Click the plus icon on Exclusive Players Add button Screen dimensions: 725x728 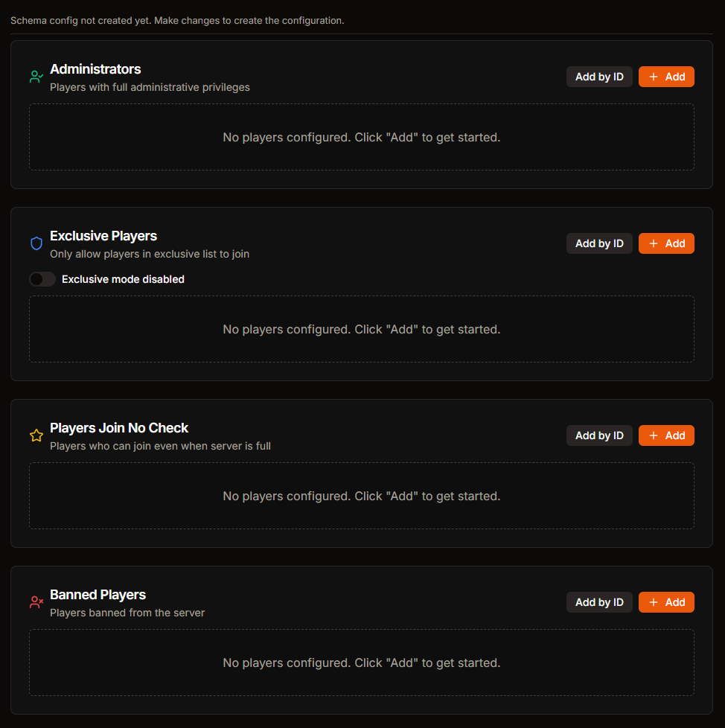654,243
